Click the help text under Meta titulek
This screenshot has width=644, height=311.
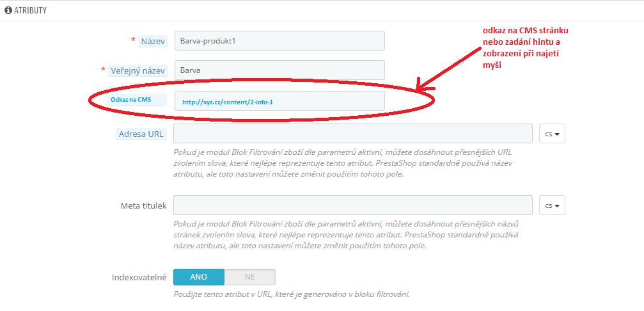click(345, 234)
